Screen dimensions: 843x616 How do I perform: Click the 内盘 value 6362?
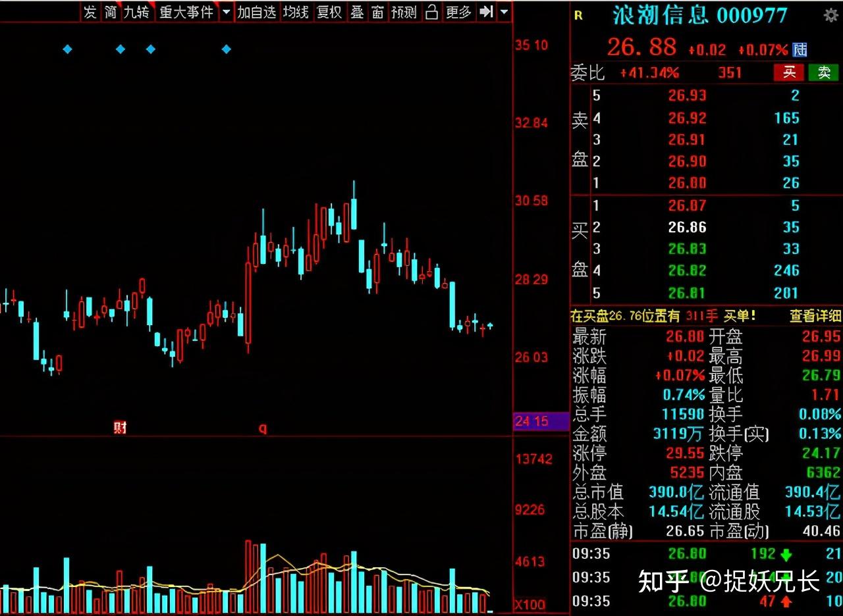tap(824, 473)
